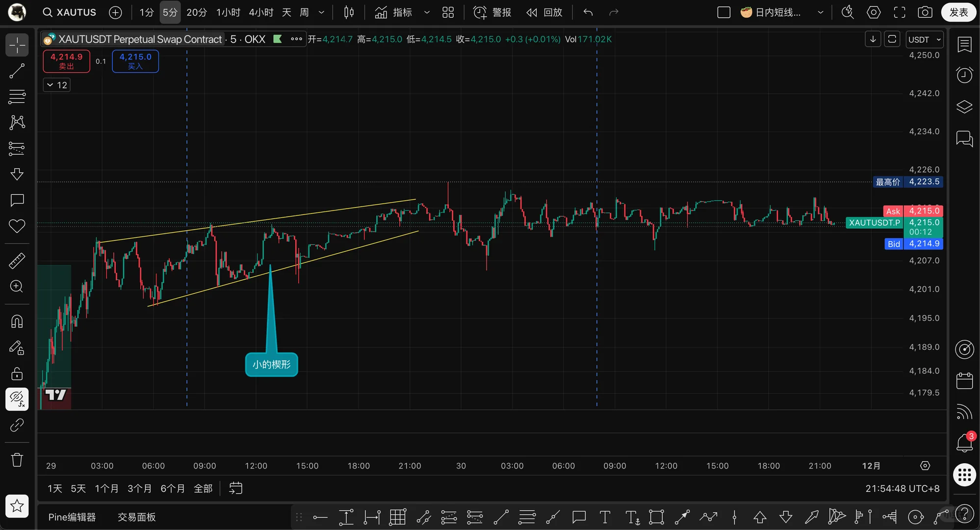Screen dimensions: 980x530
Task: Click the red 4,214.9 sell button
Action: [x=67, y=61]
